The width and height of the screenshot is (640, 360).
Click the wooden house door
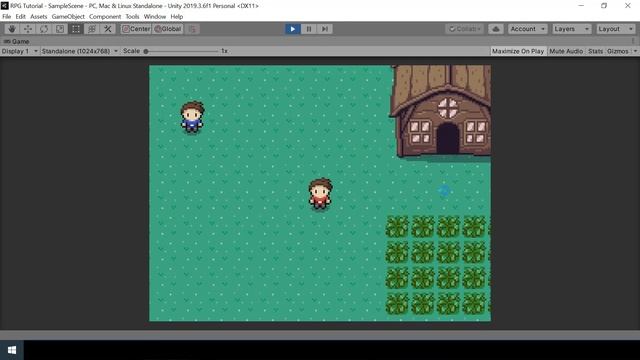(x=448, y=138)
